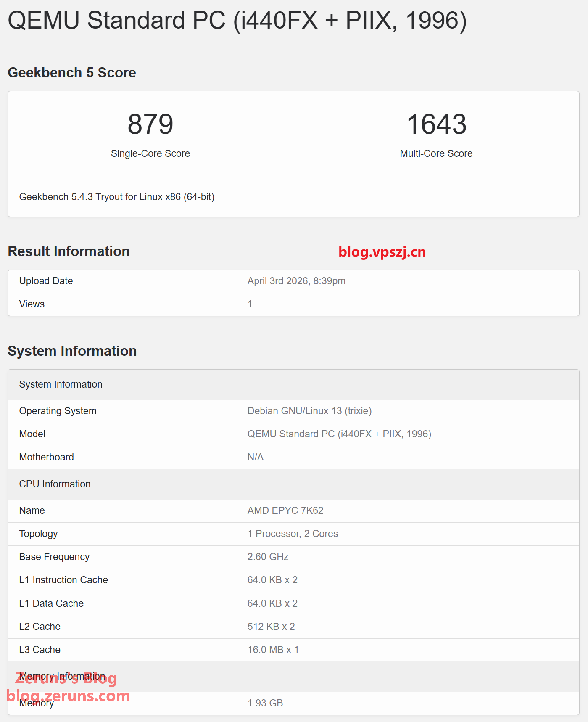Click the single-core score value 879

(x=150, y=124)
